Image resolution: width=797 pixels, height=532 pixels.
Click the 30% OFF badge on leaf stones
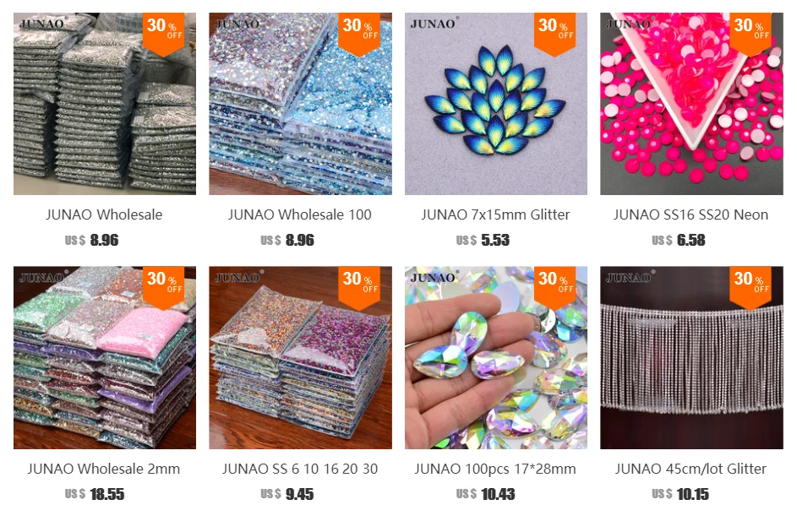pos(555,34)
